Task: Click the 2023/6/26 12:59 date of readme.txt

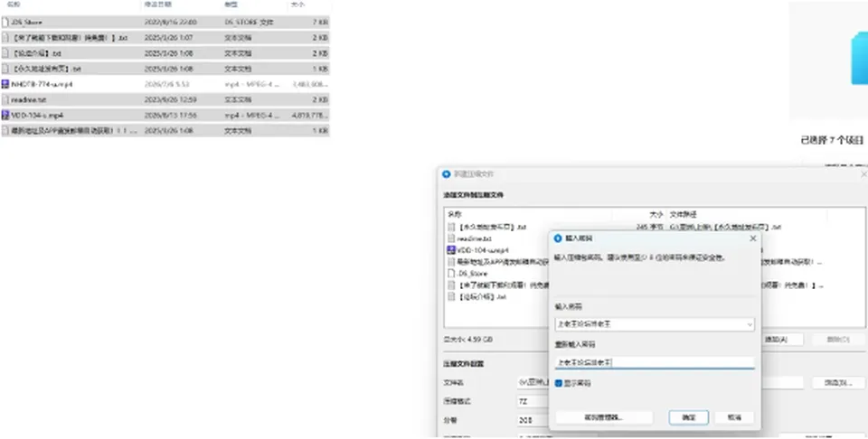Action: (x=171, y=99)
